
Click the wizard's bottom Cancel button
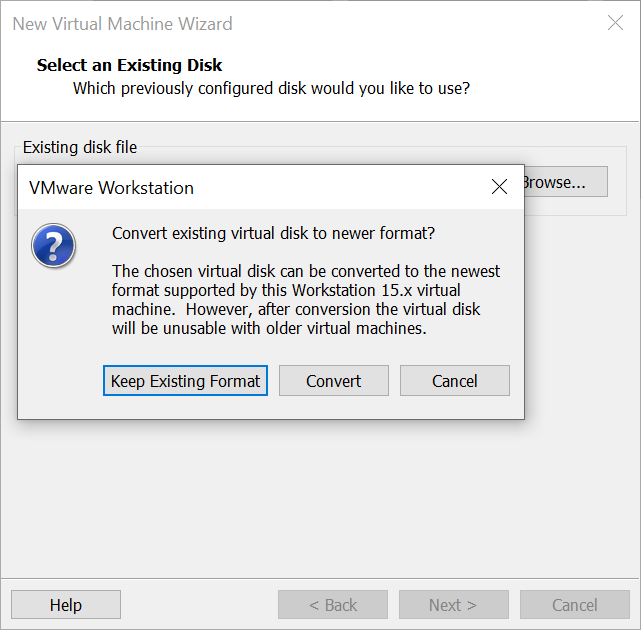(575, 605)
